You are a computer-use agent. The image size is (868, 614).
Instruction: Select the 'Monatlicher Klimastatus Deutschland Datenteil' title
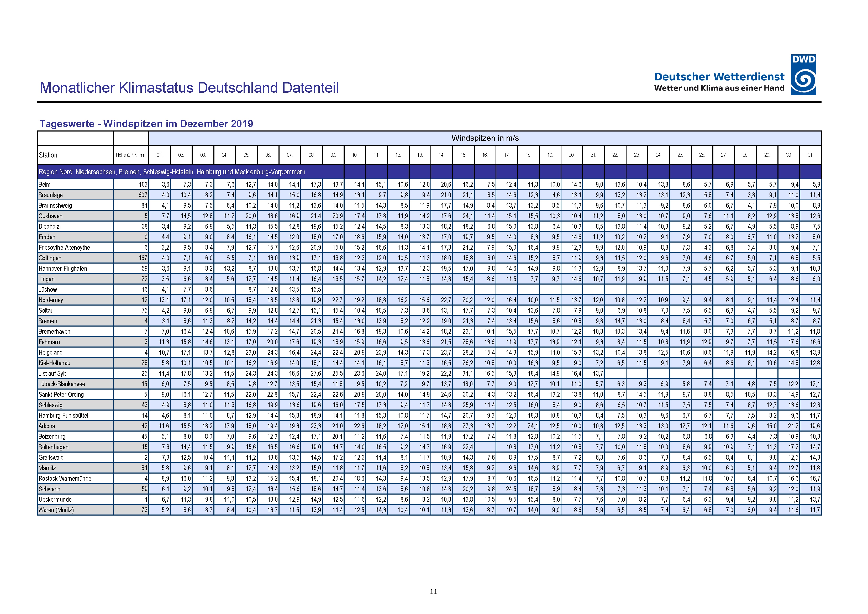189,88
